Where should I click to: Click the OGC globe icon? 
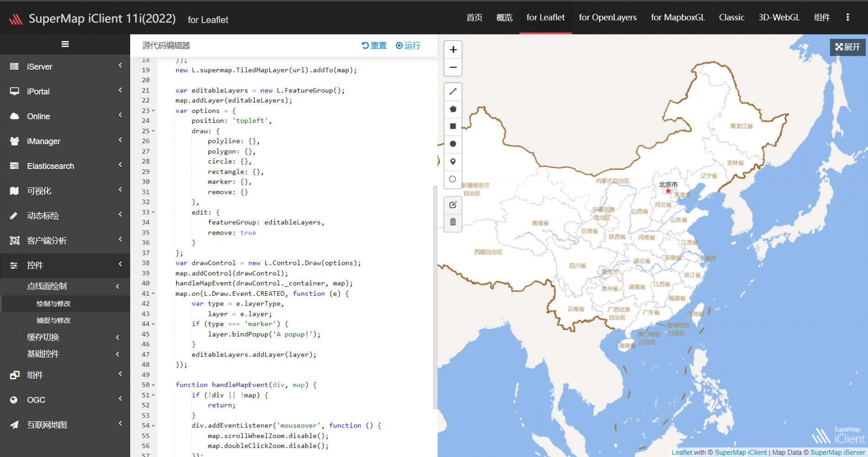click(x=15, y=400)
